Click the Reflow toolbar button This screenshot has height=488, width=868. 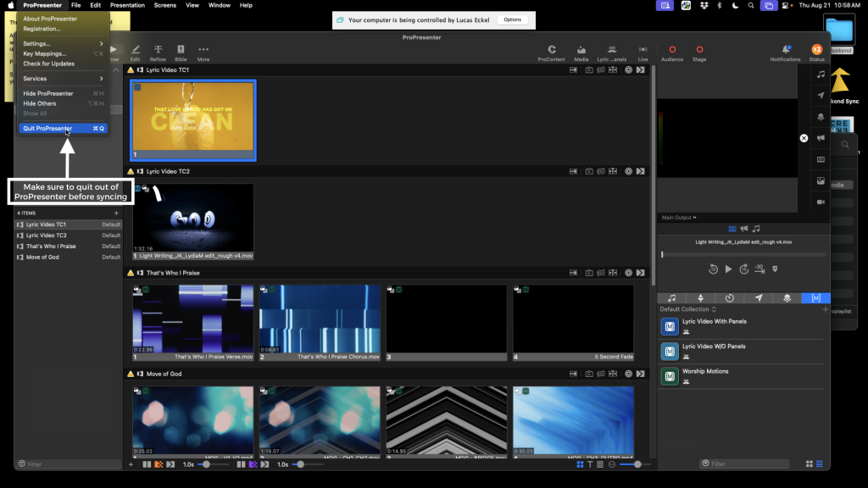click(x=158, y=53)
